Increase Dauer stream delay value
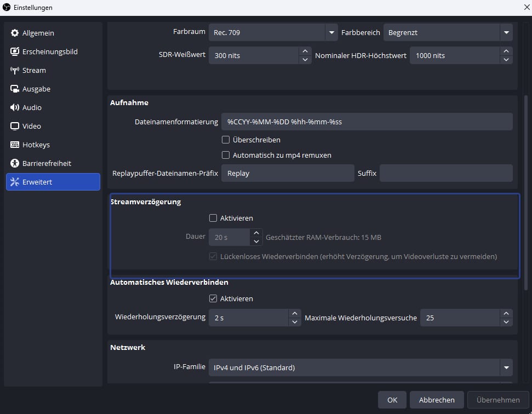Screen dimensions: 532x414 click(x=256, y=233)
